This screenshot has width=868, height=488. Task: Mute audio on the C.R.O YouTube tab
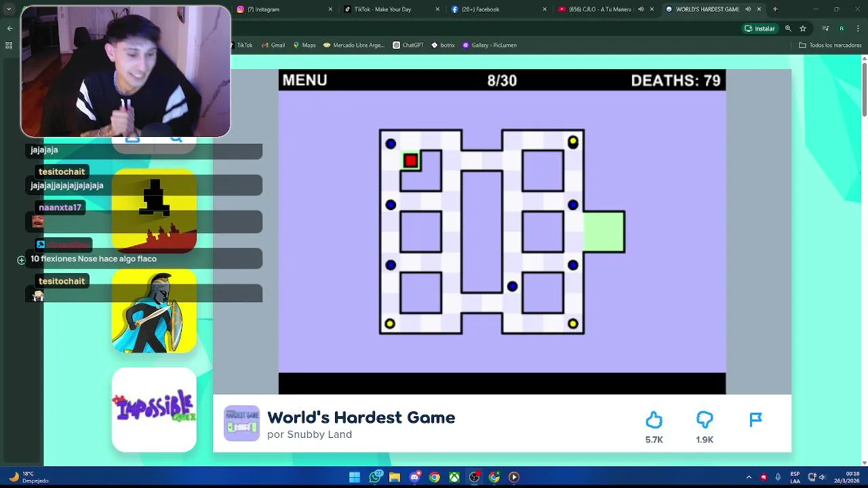pyautogui.click(x=641, y=9)
